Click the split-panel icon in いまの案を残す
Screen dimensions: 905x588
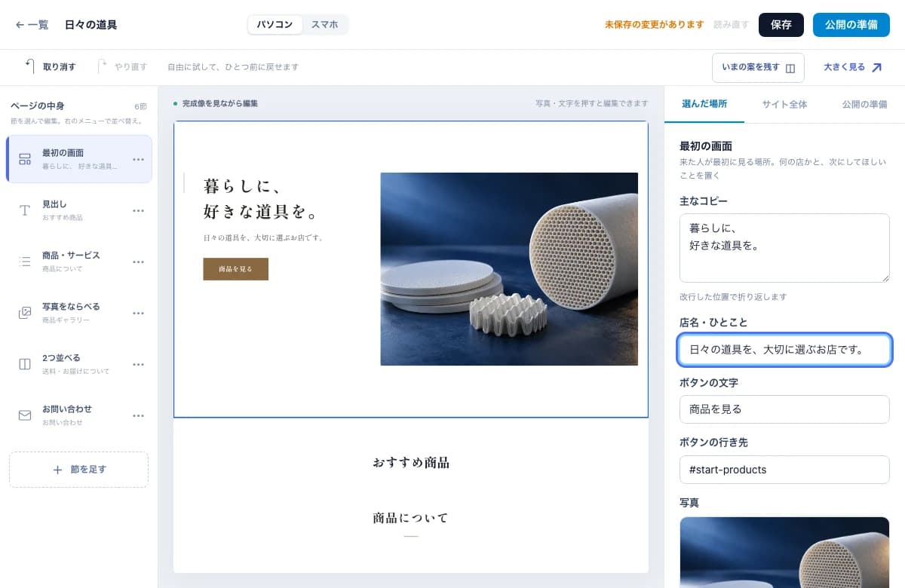click(790, 68)
